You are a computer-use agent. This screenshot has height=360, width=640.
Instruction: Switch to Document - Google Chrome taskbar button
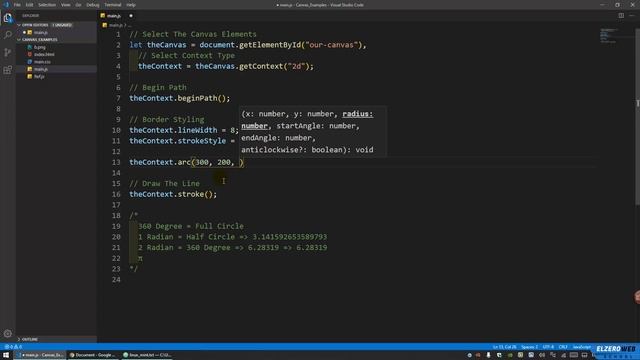93,355
